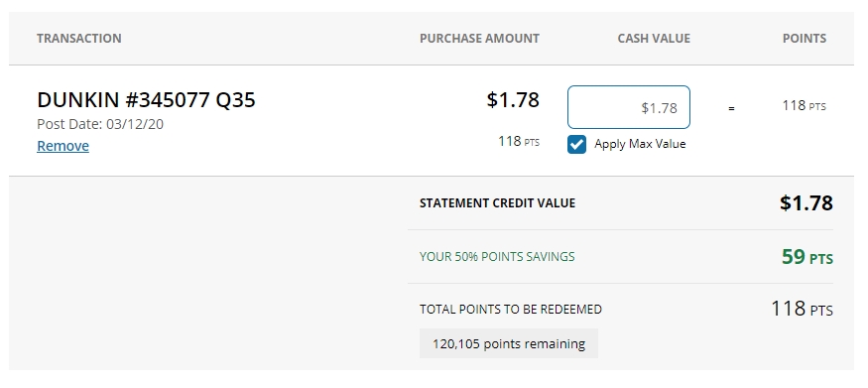The image size is (868, 388).
Task: Click the CASH VALUE column header
Action: point(654,38)
